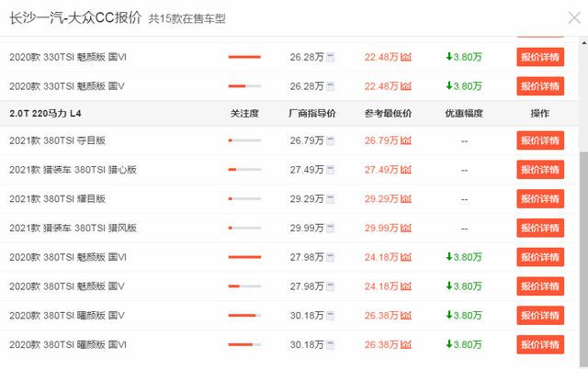Open 报价详情 for 2021款 380TSI 夺目版
The width and height of the screenshot is (588, 369).
click(x=540, y=140)
